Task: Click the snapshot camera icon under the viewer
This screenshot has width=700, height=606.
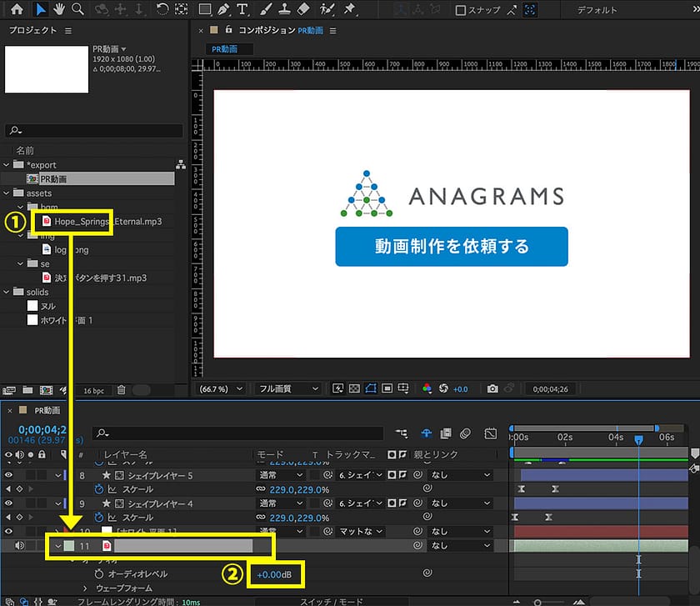Action: [x=492, y=388]
